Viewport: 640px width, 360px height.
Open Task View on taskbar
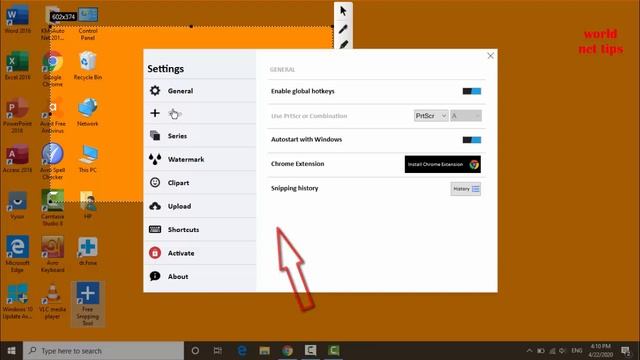coord(218,351)
